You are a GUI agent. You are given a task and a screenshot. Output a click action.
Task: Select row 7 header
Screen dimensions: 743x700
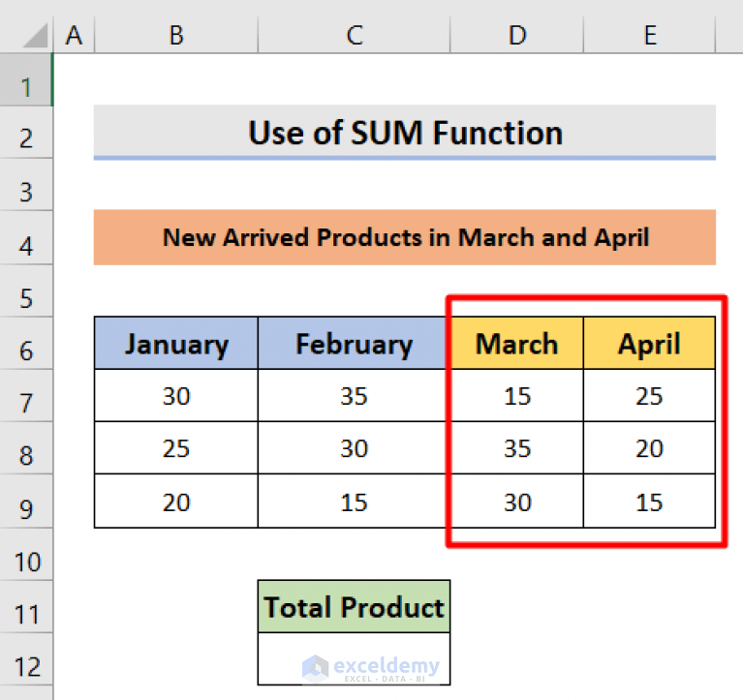click(26, 395)
